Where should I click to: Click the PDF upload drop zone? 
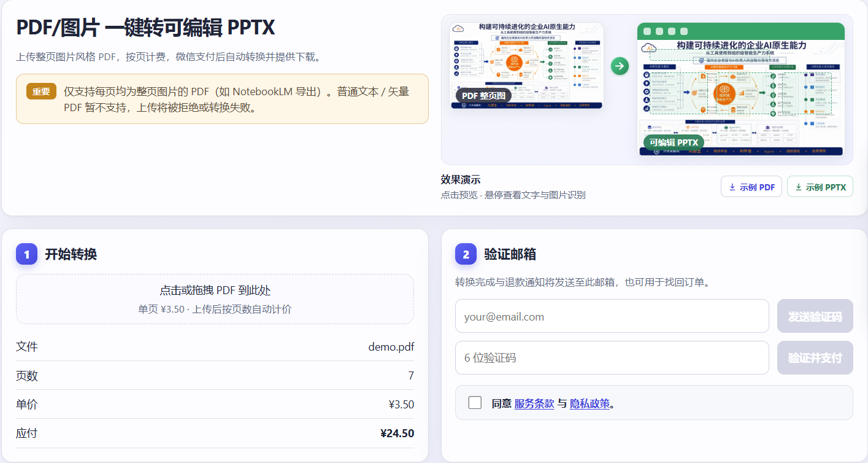click(x=215, y=299)
